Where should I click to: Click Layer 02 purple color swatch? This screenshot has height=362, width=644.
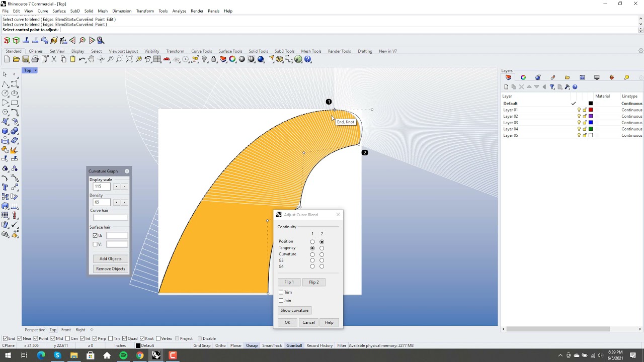coord(591,116)
